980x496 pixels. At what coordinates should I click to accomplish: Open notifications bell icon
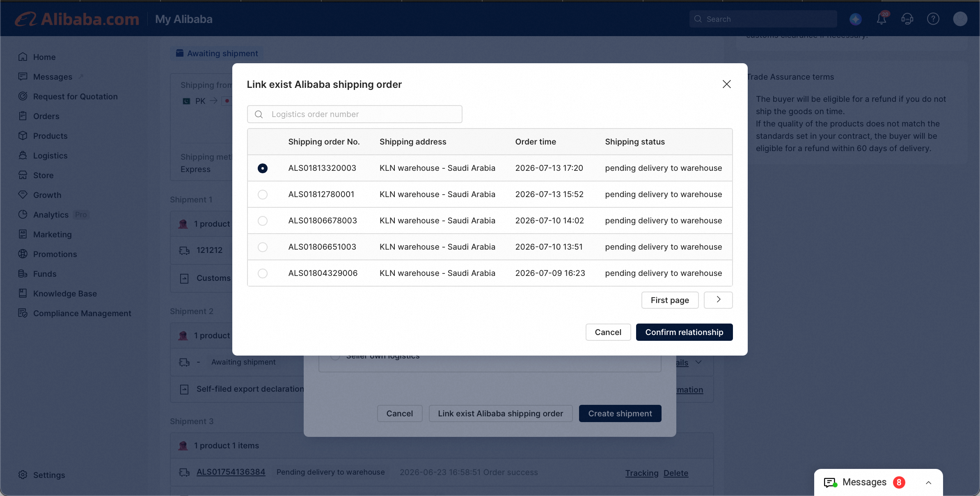pyautogui.click(x=882, y=19)
